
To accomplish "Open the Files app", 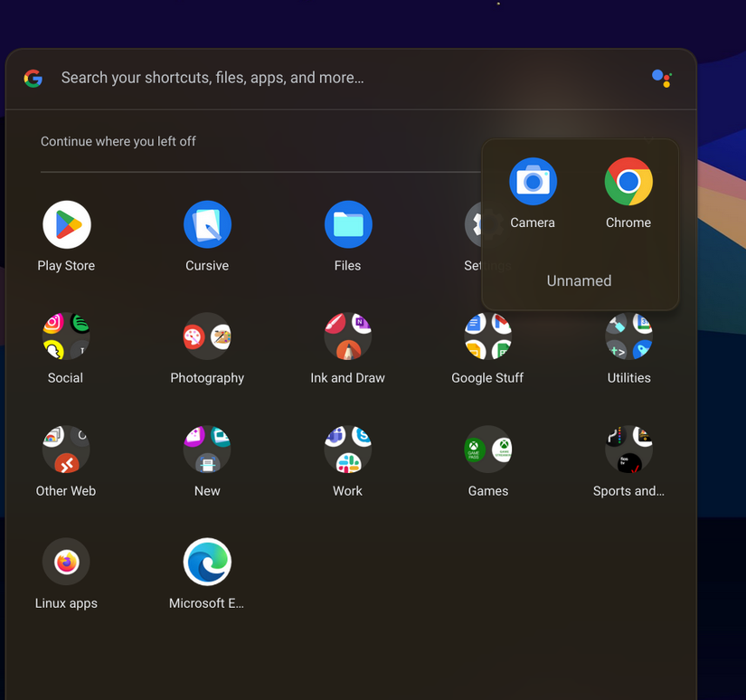I will tap(348, 224).
